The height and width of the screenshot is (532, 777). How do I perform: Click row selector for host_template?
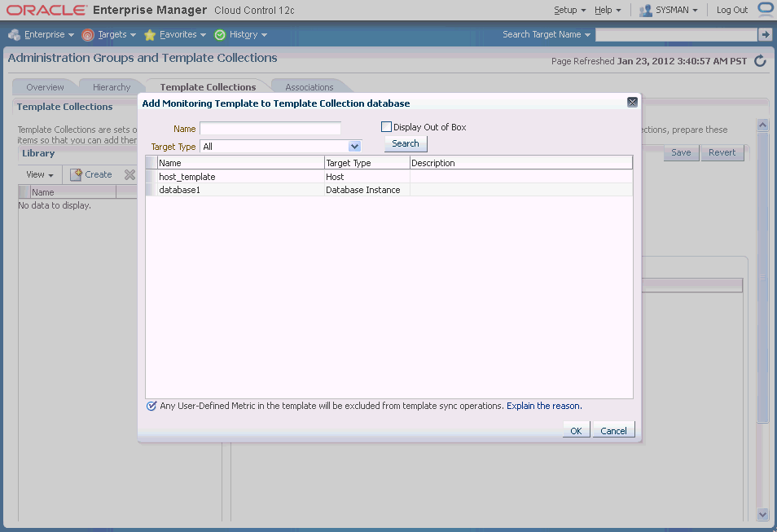151,177
